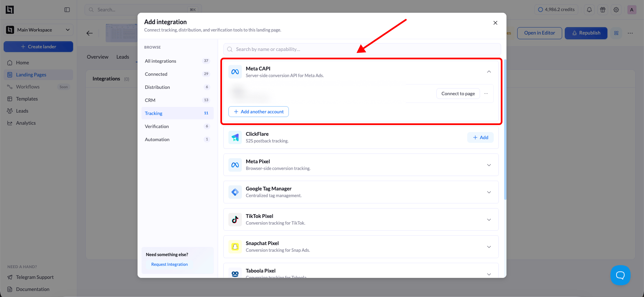Click Add another account
Image resolution: width=644 pixels, height=297 pixels.
[259, 112]
